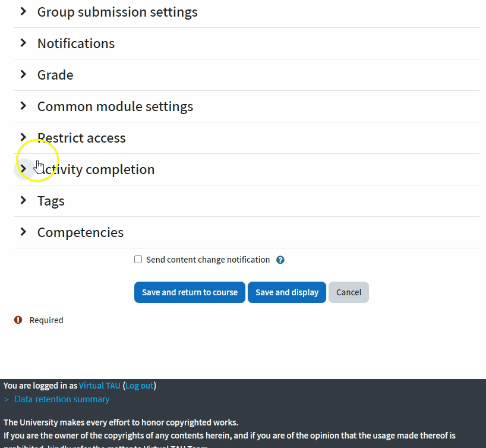
Task: Open the Data retention summary link
Action: 62,399
